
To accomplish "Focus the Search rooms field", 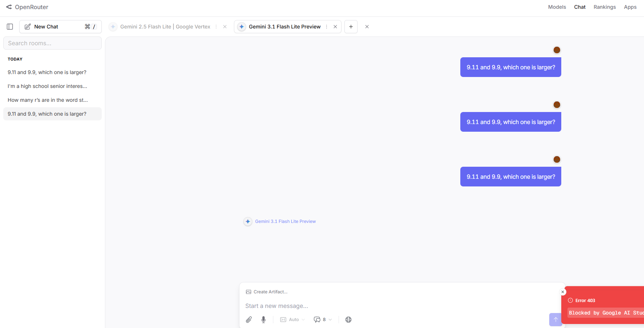I will coord(52,43).
